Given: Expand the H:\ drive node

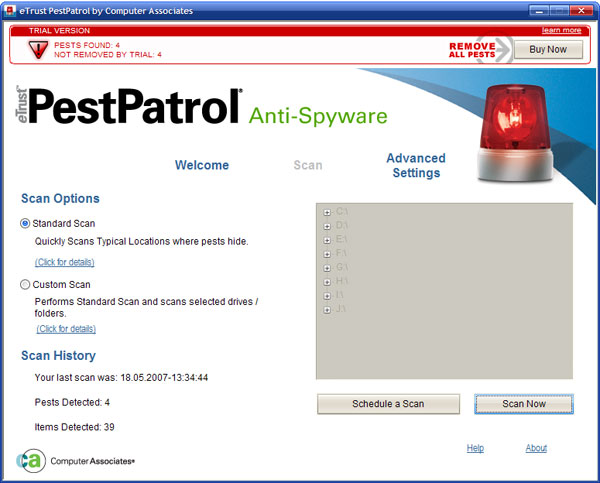Looking at the screenshot, I should click(x=327, y=282).
